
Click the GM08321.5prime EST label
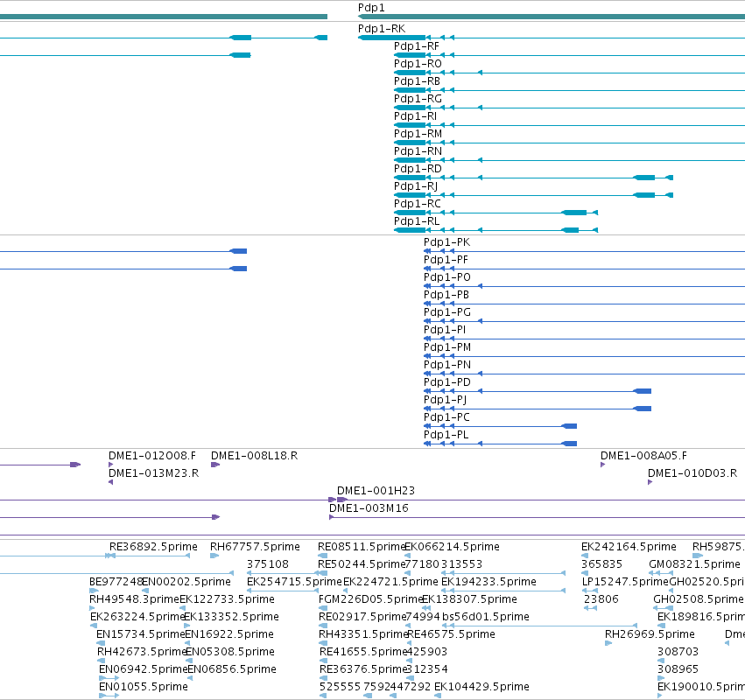[694, 564]
